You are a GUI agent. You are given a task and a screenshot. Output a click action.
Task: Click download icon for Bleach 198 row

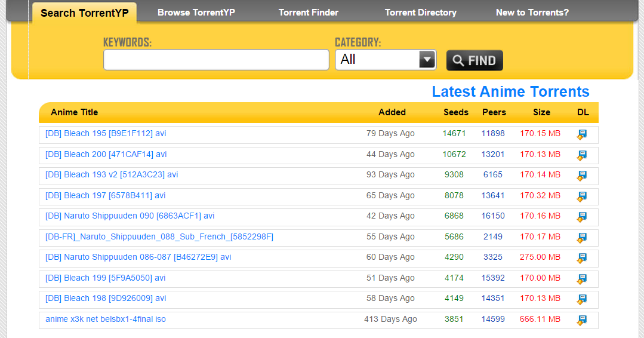point(582,299)
